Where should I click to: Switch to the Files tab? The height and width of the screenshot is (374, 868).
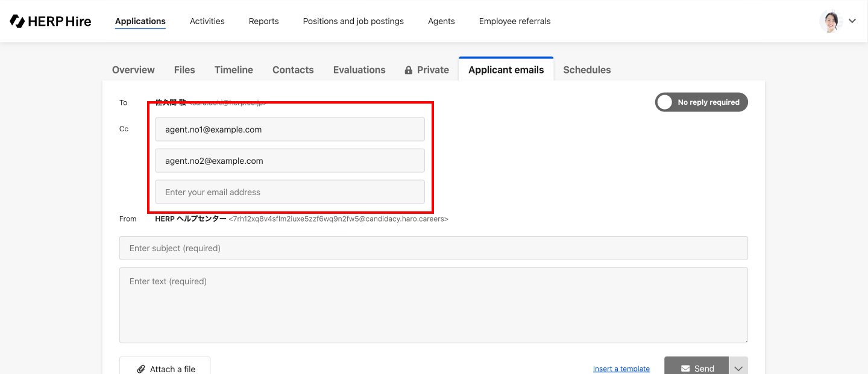pyautogui.click(x=184, y=70)
